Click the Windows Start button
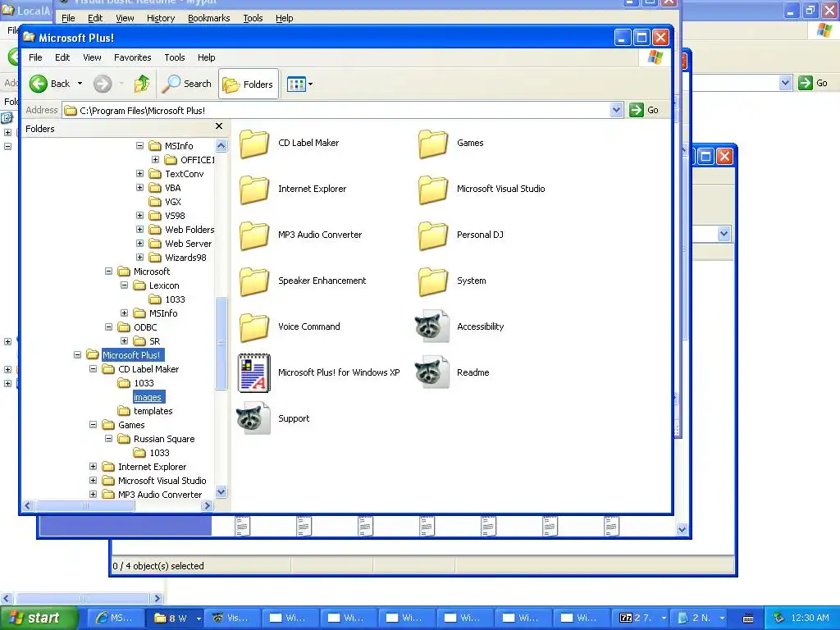This screenshot has width=840, height=630. (39, 618)
